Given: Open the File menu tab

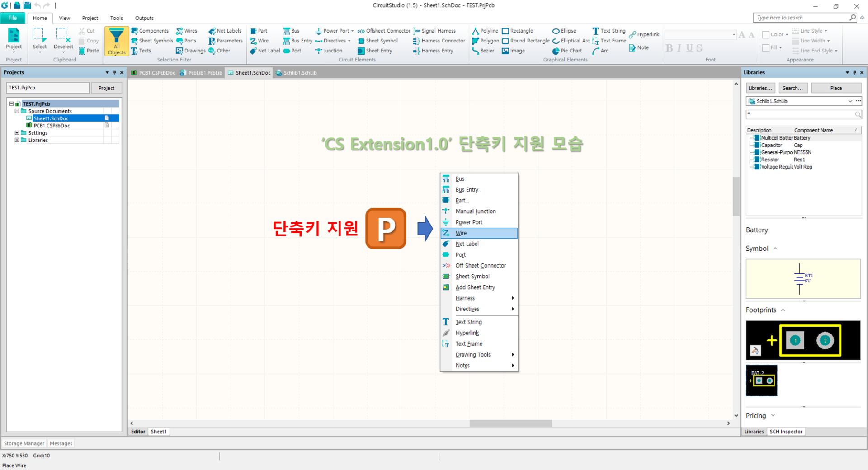Looking at the screenshot, I should click(x=13, y=18).
